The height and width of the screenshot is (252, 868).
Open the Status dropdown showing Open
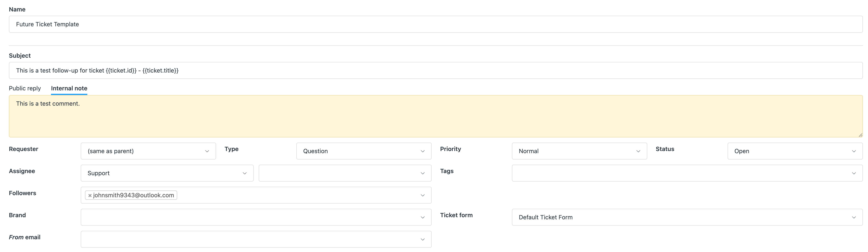[795, 151]
